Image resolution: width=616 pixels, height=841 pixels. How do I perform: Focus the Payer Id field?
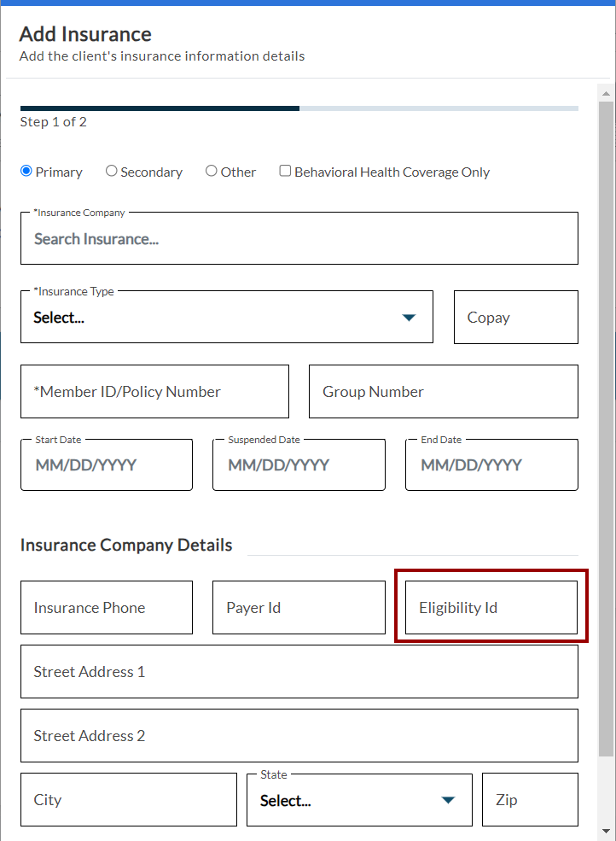pos(299,608)
